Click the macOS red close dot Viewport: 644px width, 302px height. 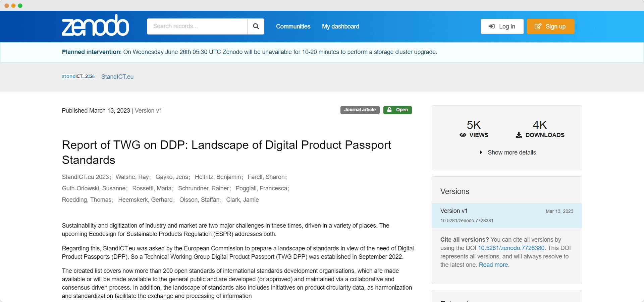(7, 6)
